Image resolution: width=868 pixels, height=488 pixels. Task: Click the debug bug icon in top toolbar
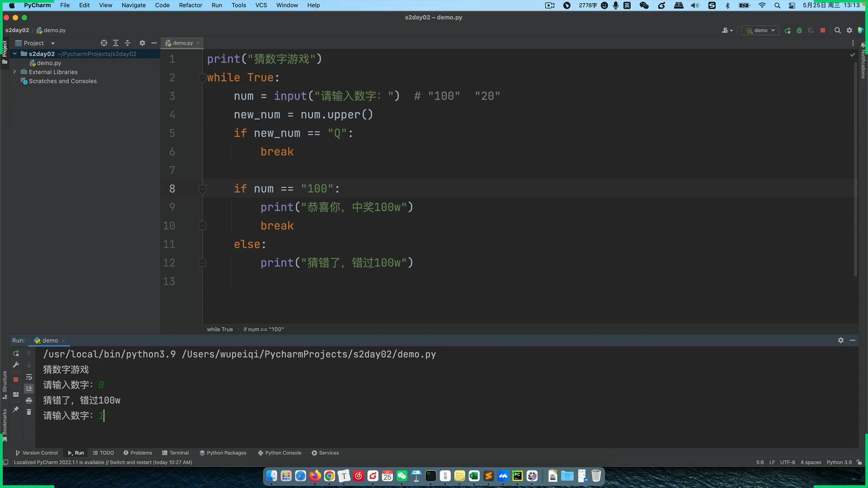(799, 30)
